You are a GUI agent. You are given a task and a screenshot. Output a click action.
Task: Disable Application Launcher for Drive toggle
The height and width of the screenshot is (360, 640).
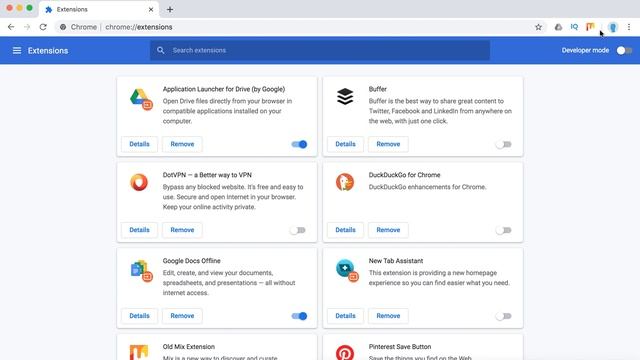(299, 144)
